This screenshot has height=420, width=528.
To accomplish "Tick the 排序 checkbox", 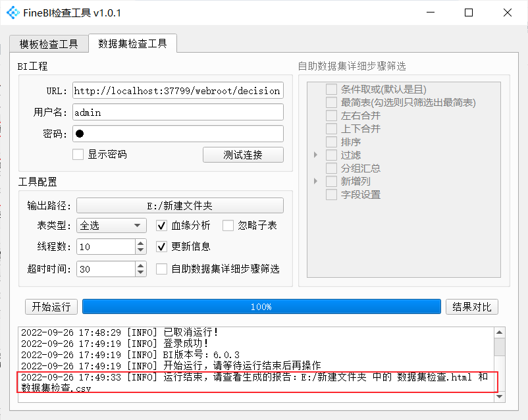I will pyautogui.click(x=331, y=142).
